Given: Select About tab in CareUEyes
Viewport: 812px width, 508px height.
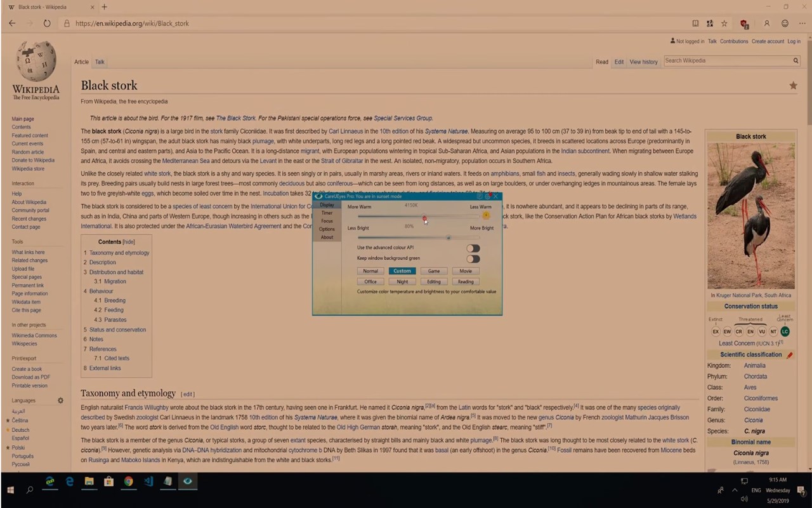Looking at the screenshot, I should [x=327, y=237].
